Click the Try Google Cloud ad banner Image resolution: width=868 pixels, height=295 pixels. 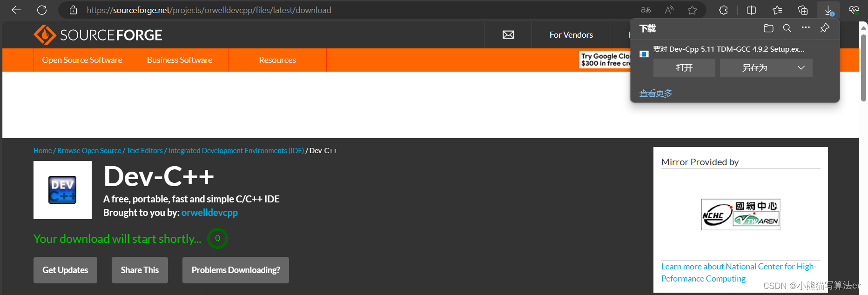click(605, 60)
